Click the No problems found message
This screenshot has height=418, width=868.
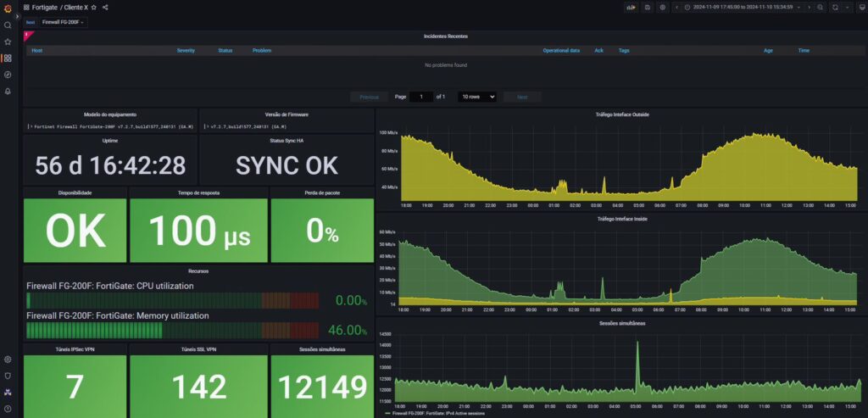coord(446,65)
